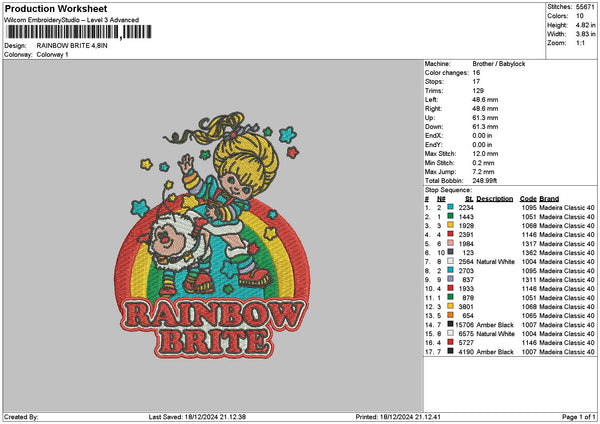
Task: Click the 'Code' column header
Action: (x=528, y=199)
